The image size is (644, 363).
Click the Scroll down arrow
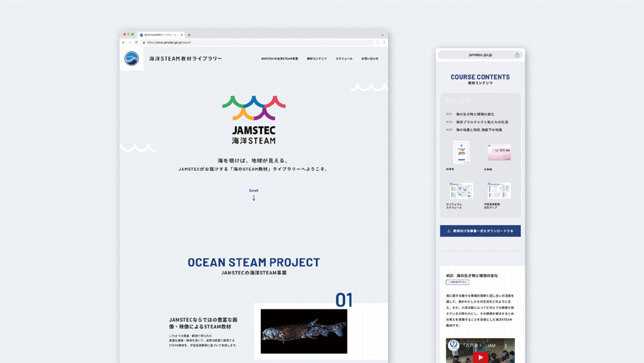254,198
